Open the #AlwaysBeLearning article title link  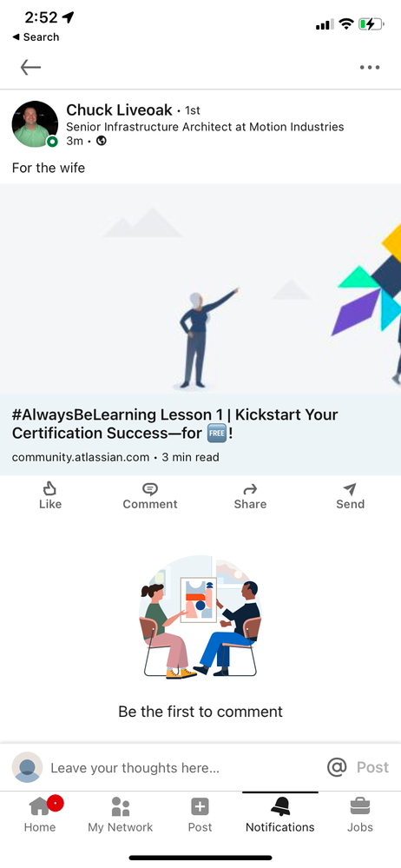tap(174, 424)
